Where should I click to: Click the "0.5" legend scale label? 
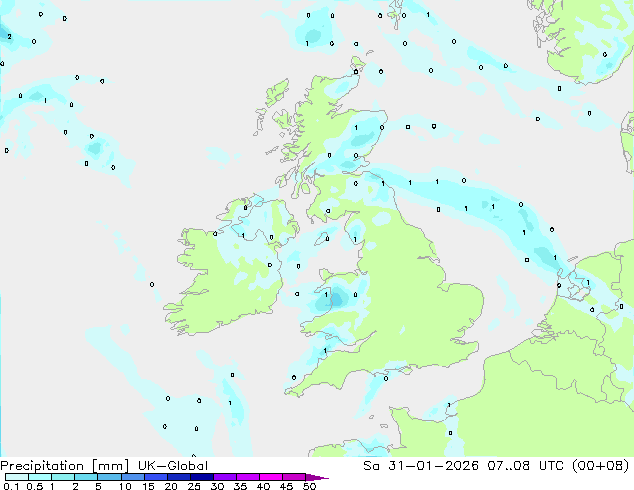[34, 486]
